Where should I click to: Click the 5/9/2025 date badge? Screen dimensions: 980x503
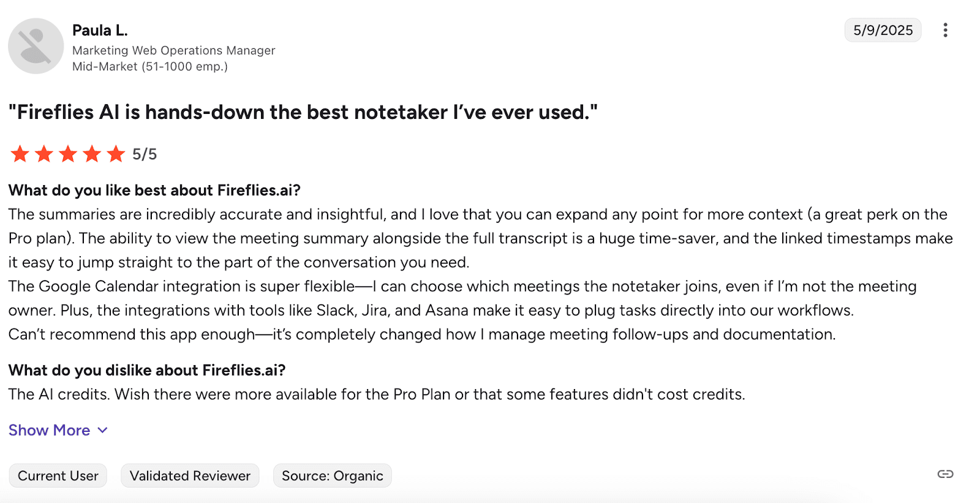click(x=883, y=30)
